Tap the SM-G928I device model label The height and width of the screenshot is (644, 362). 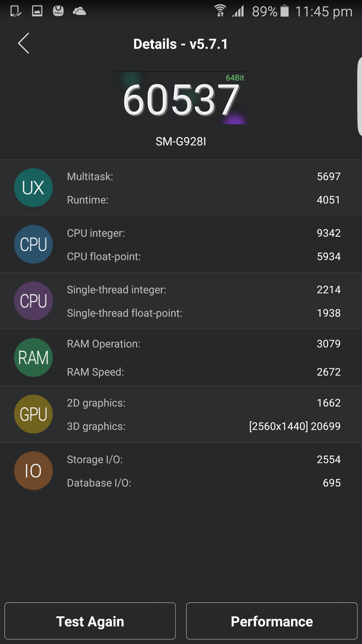(x=181, y=141)
